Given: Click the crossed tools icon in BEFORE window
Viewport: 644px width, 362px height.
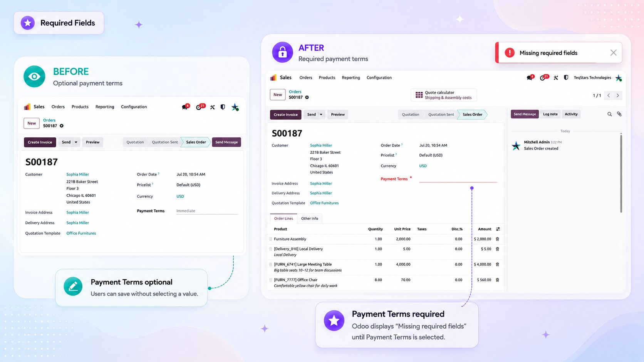Looking at the screenshot, I should (x=212, y=107).
